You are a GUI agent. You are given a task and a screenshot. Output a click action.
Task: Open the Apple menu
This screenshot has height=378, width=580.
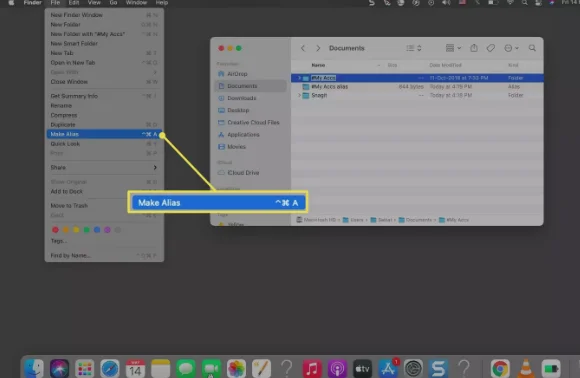[x=11, y=3]
